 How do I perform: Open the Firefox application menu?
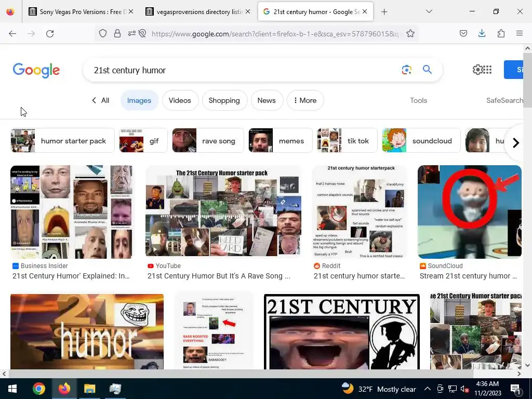click(520, 34)
